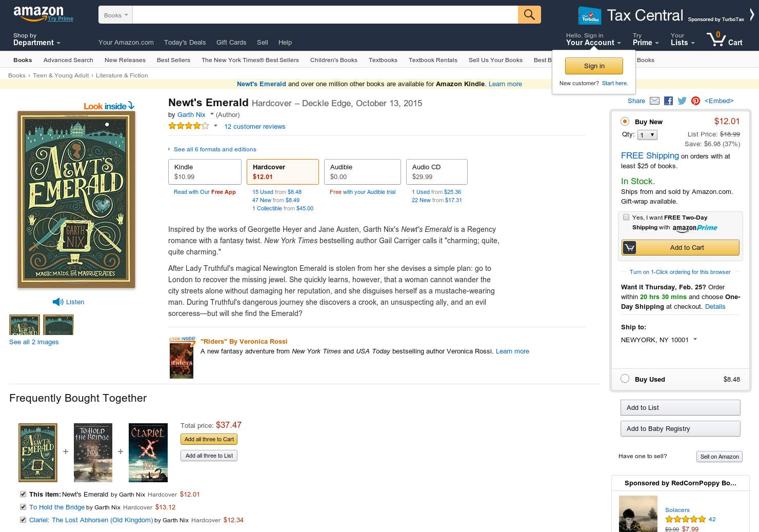
Task: Share the book via email envelope icon
Action: [654, 101]
